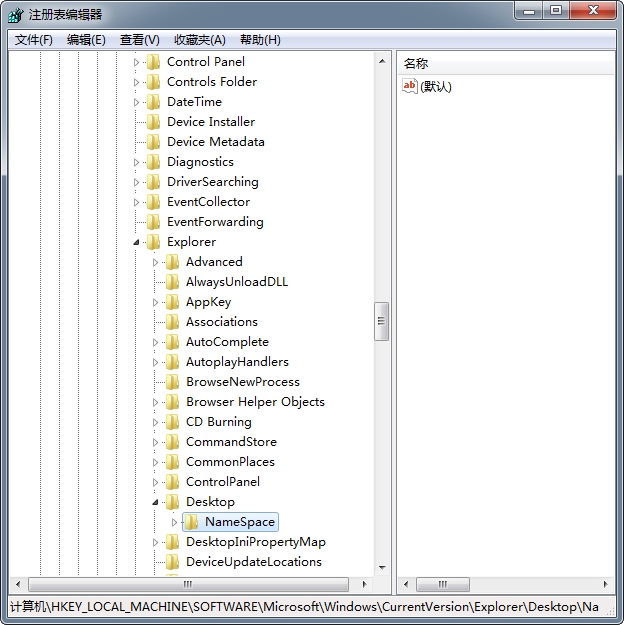Expand the NameSpace key
Image resolution: width=624 pixels, height=625 pixels.
[175, 522]
